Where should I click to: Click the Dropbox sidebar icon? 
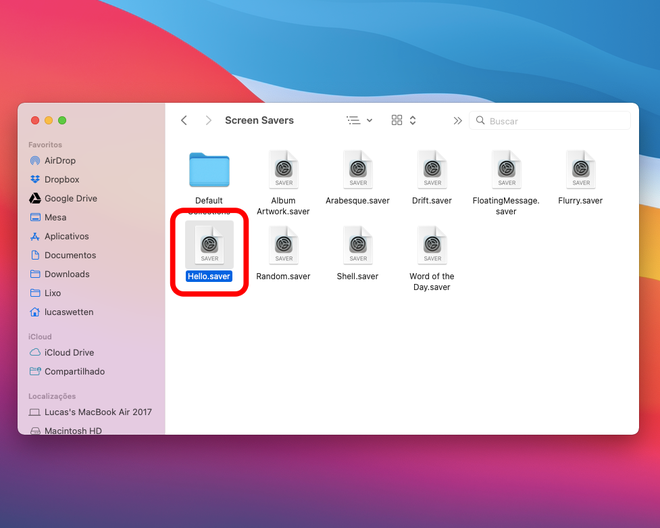(x=35, y=179)
